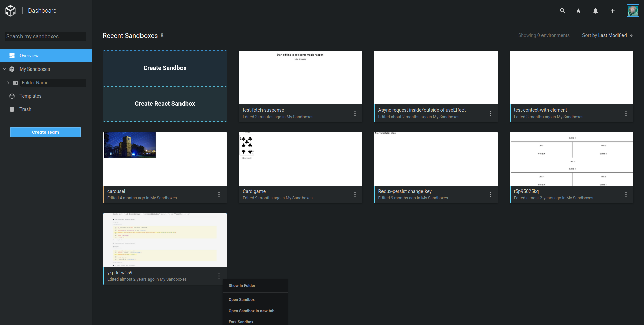Open kebab menu for carousel sandbox

pyautogui.click(x=219, y=195)
